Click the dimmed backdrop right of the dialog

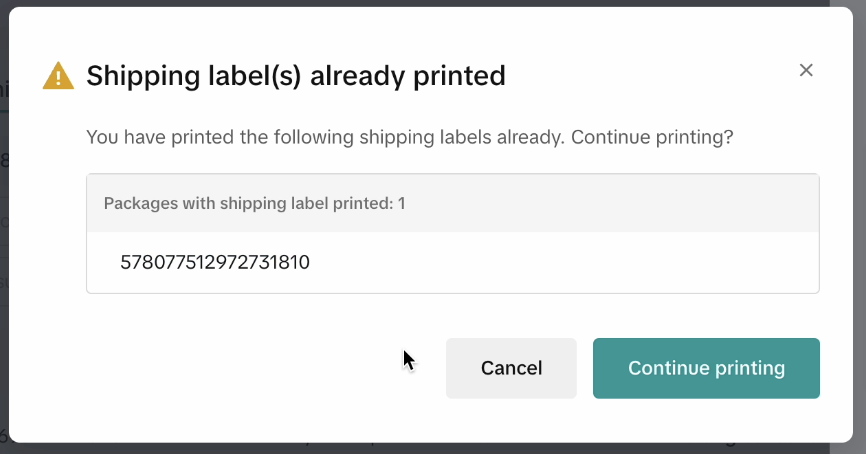pos(860,250)
